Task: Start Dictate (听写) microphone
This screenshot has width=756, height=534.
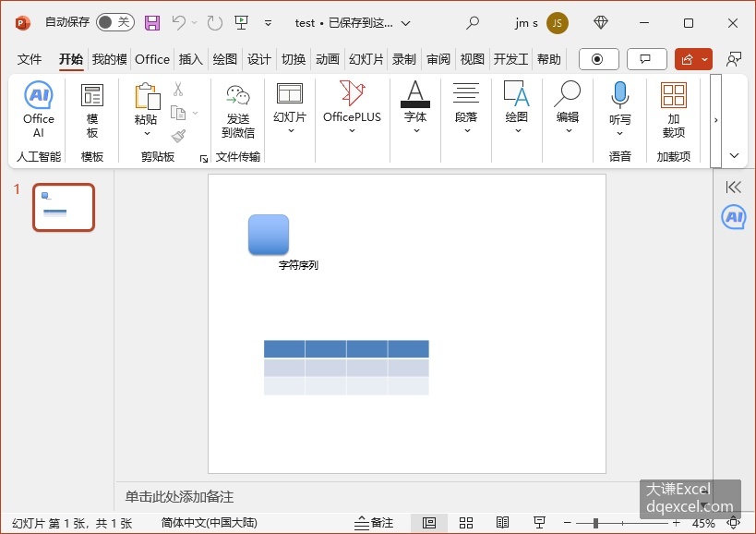Action: click(x=620, y=108)
